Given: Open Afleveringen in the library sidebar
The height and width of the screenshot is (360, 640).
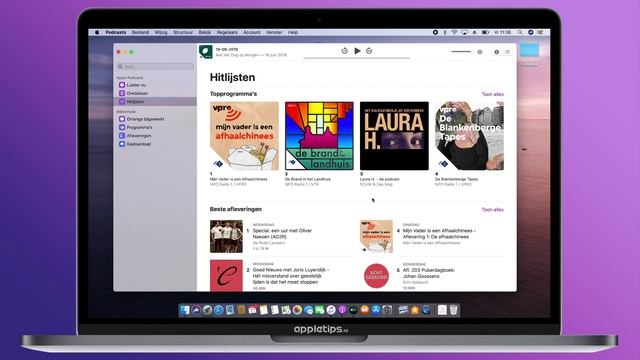Looking at the screenshot, I should [155, 136].
